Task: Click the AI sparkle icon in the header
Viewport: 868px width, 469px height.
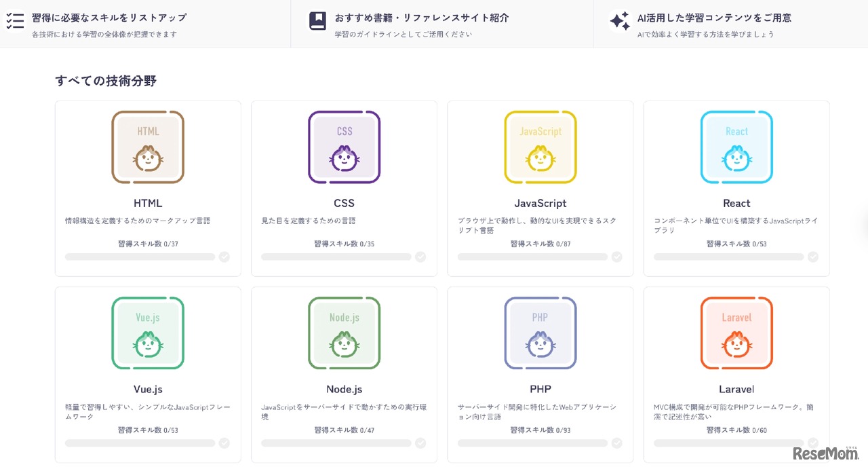Action: click(620, 22)
